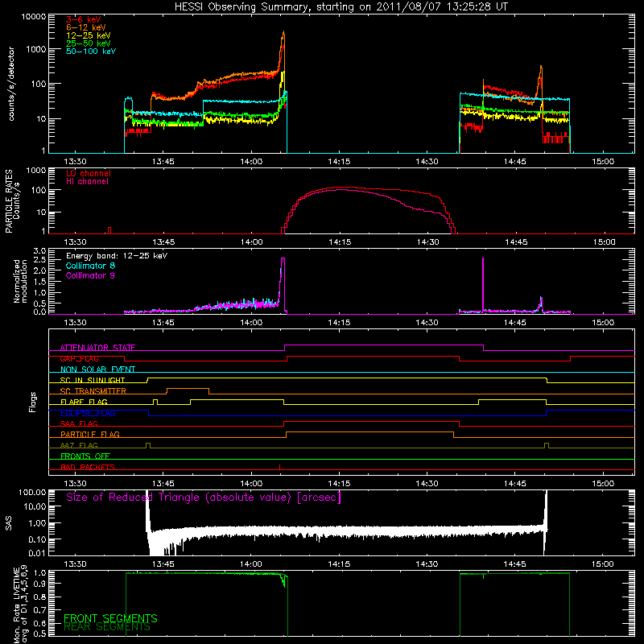Click the 'GAP_FLAG' flag label

tap(79, 358)
